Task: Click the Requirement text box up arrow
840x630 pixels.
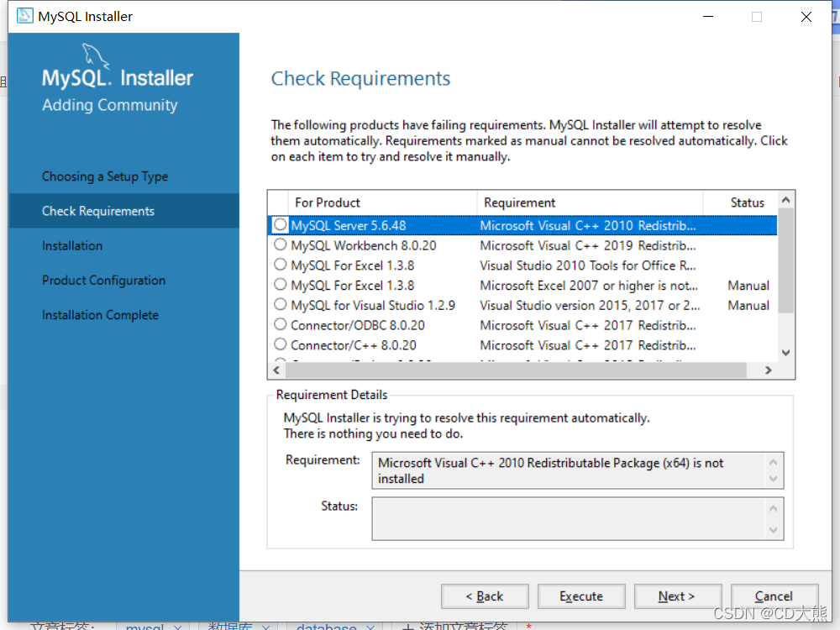Action: (773, 462)
